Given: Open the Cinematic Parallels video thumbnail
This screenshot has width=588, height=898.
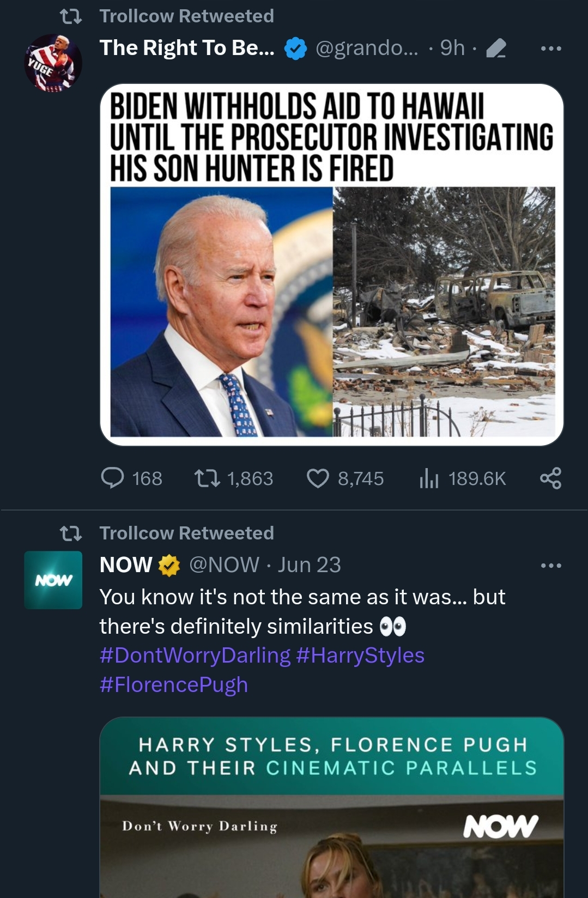Looking at the screenshot, I should 331,808.
